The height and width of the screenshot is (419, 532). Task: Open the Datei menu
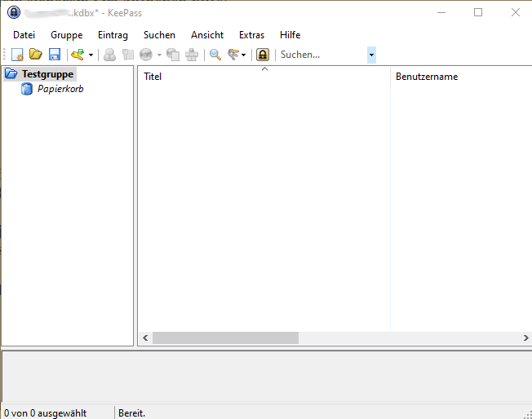pos(24,35)
